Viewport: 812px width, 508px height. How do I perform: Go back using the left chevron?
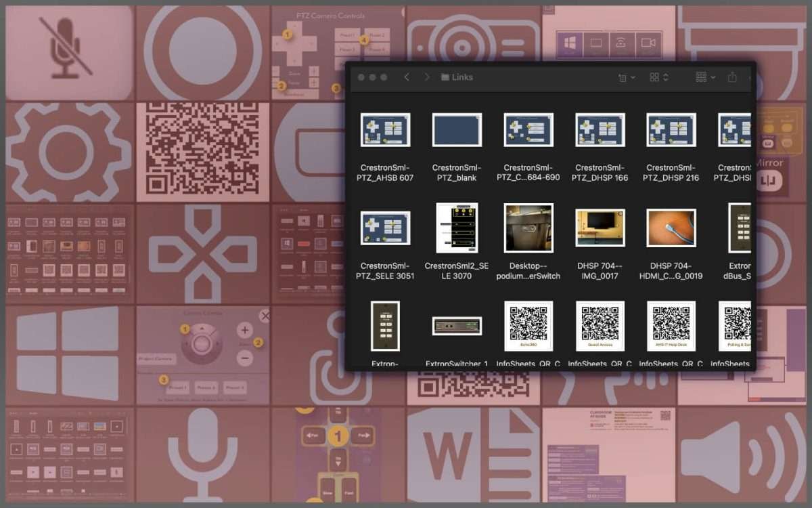pos(407,77)
